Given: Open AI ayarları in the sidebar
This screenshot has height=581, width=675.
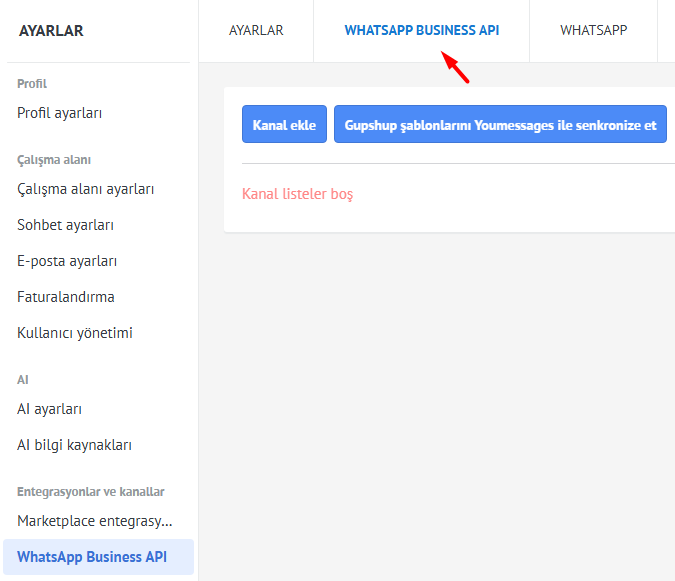Looking at the screenshot, I should click(50, 409).
